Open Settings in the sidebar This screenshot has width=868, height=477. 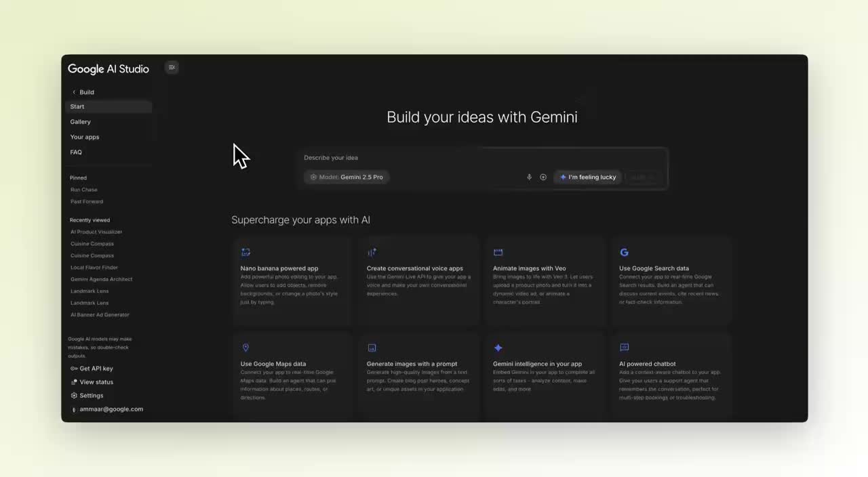91,396
